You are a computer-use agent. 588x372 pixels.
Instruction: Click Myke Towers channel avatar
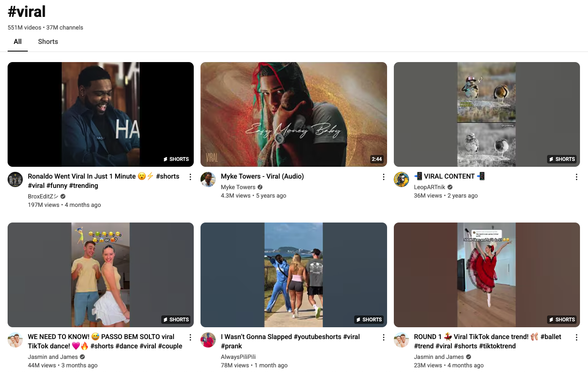point(208,179)
